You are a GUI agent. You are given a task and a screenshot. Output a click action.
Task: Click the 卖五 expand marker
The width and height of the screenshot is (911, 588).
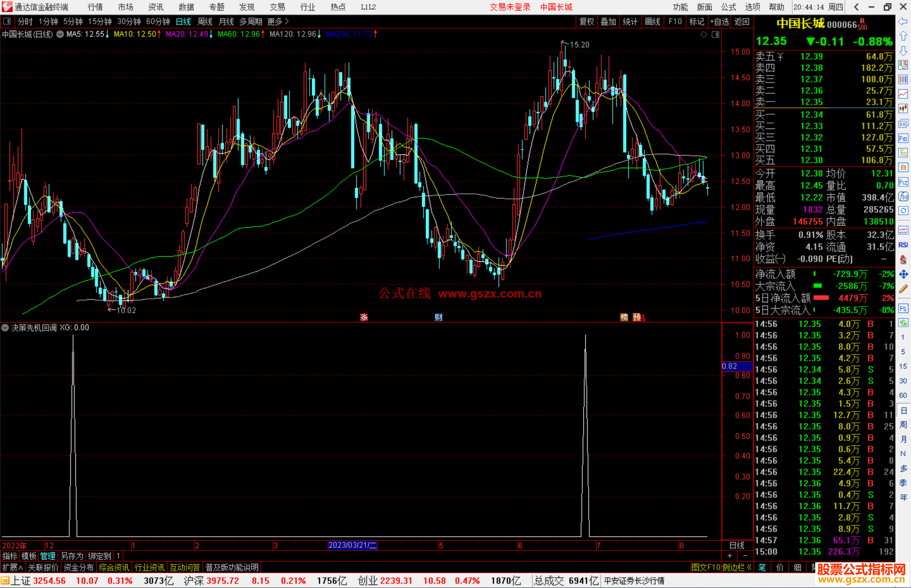point(780,56)
